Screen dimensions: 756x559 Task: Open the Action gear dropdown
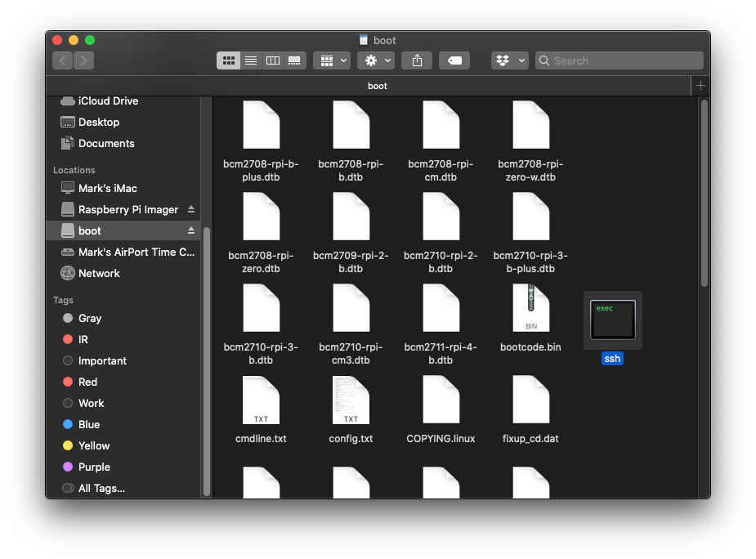pos(374,60)
